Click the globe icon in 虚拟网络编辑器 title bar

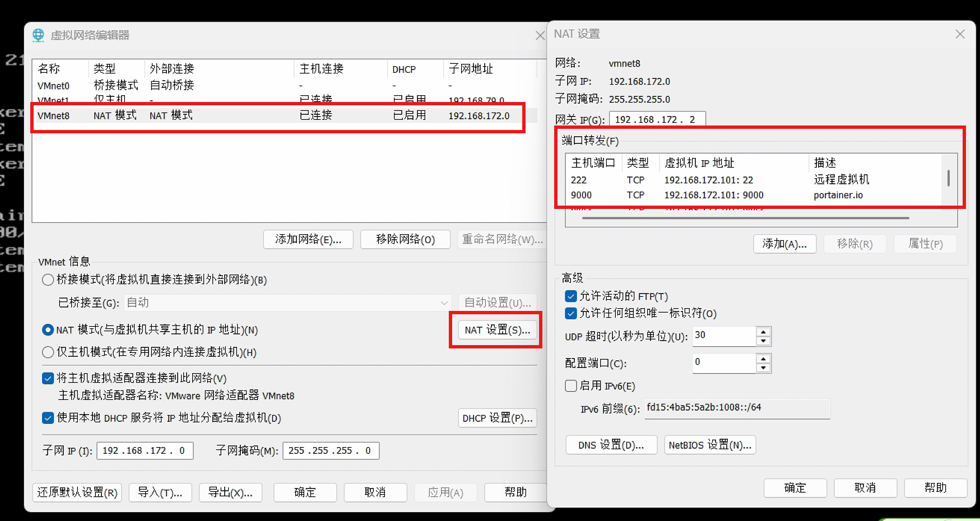point(38,35)
